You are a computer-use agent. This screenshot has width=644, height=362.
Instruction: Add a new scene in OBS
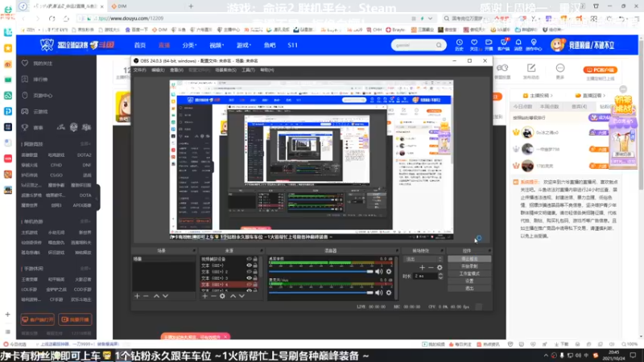tap(137, 296)
